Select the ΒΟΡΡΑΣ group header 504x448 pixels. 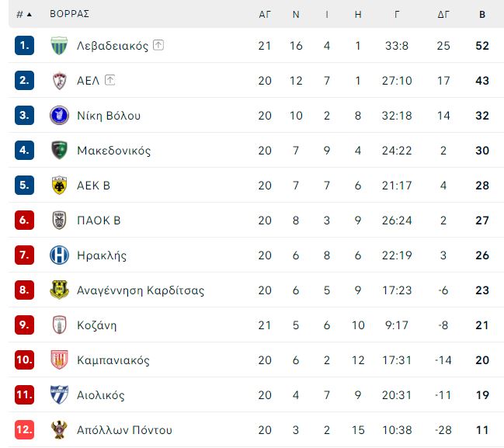69,14
